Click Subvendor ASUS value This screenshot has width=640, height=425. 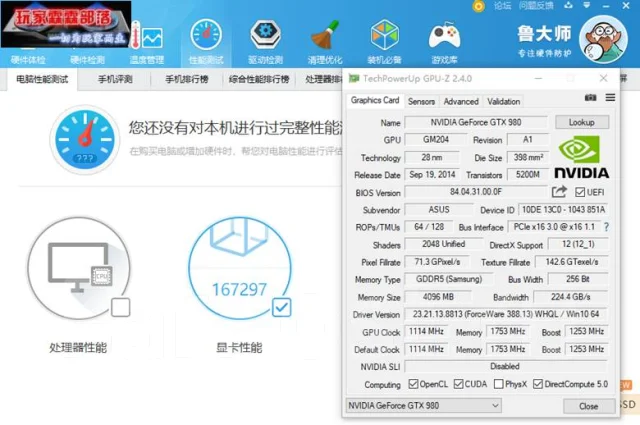click(439, 209)
